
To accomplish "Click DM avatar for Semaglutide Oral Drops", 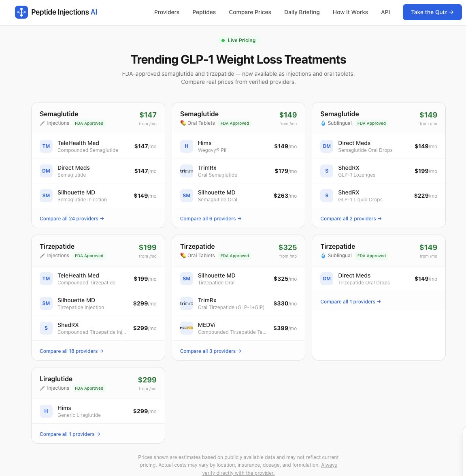I will coord(327,146).
